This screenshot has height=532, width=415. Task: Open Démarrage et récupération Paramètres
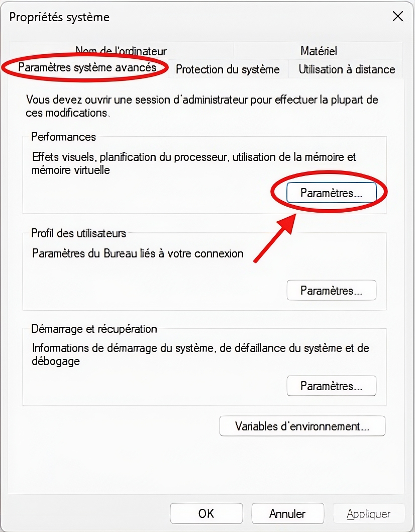(x=331, y=386)
